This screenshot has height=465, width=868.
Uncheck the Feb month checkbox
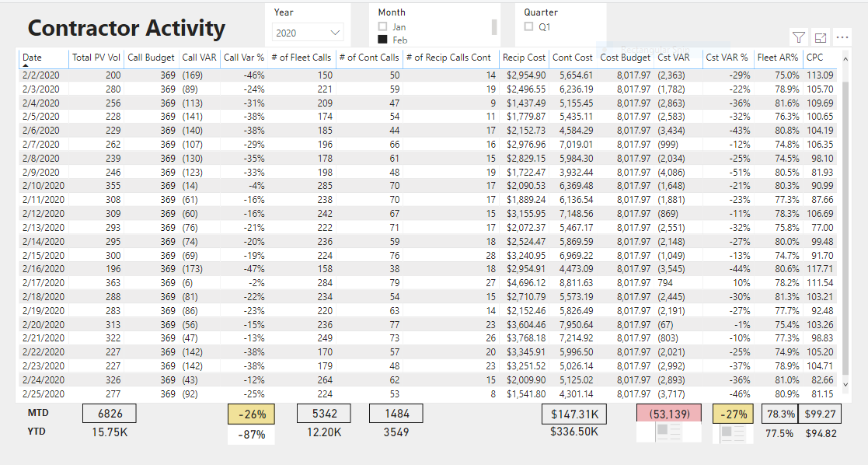pyautogui.click(x=382, y=40)
